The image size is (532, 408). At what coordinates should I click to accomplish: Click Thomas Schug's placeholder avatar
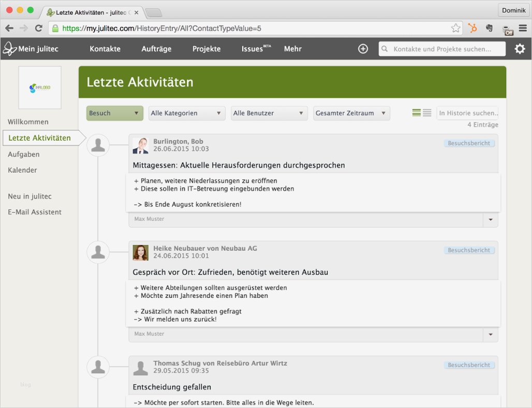[x=140, y=368]
